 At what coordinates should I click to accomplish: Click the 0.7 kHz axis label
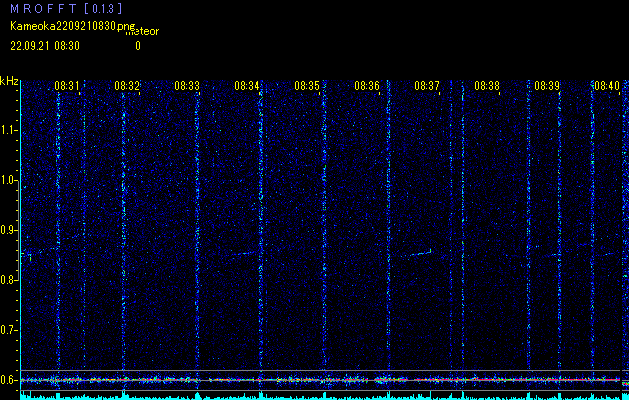tap(9, 330)
